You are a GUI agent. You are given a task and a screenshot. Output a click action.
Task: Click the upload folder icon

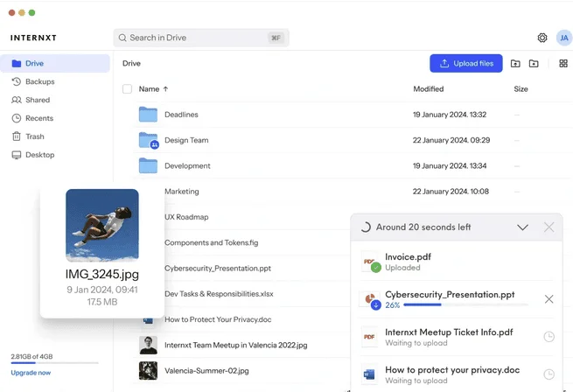point(515,64)
